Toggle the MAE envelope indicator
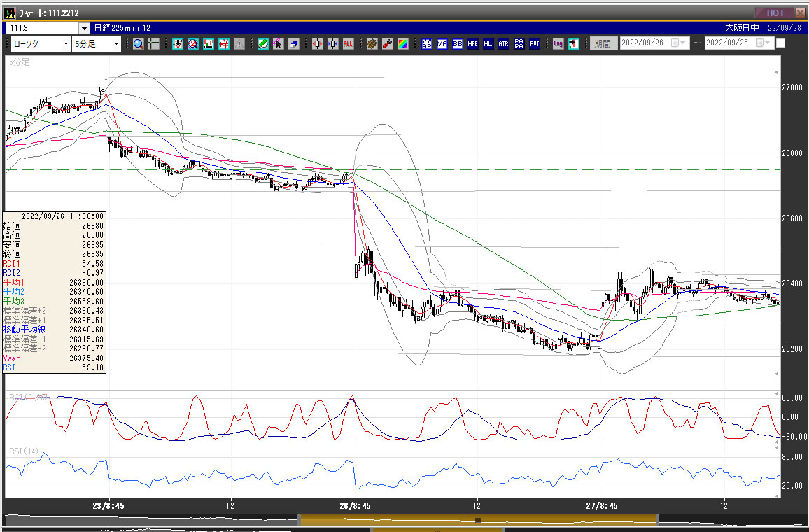This screenshot has width=809, height=532. pos(472,44)
